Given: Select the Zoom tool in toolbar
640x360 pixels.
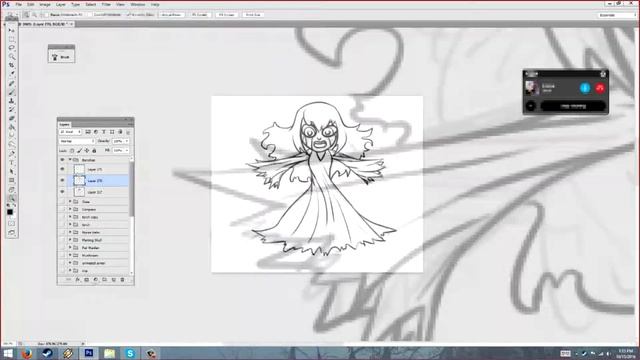Looking at the screenshot, I should point(11,198).
